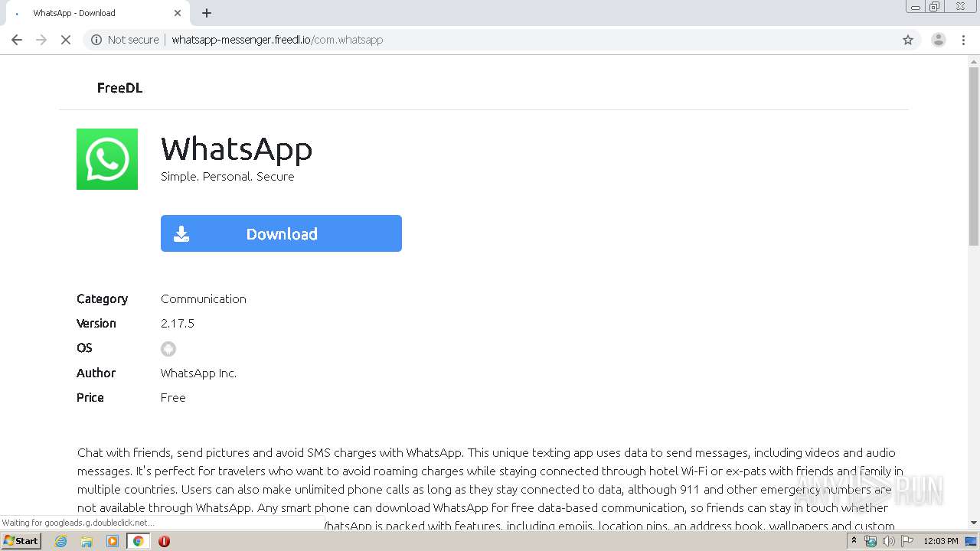Select the version number 2.17.5
Image resolution: width=980 pixels, height=551 pixels.
click(x=178, y=323)
